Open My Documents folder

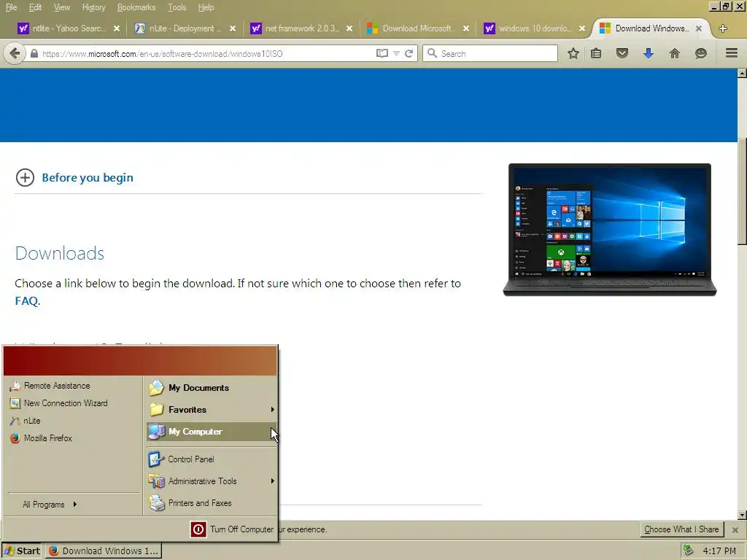click(212, 388)
